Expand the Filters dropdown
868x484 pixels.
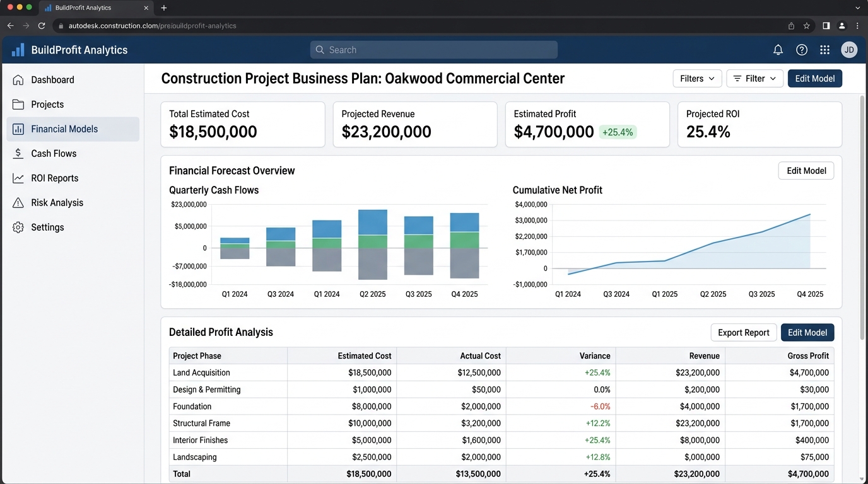697,78
